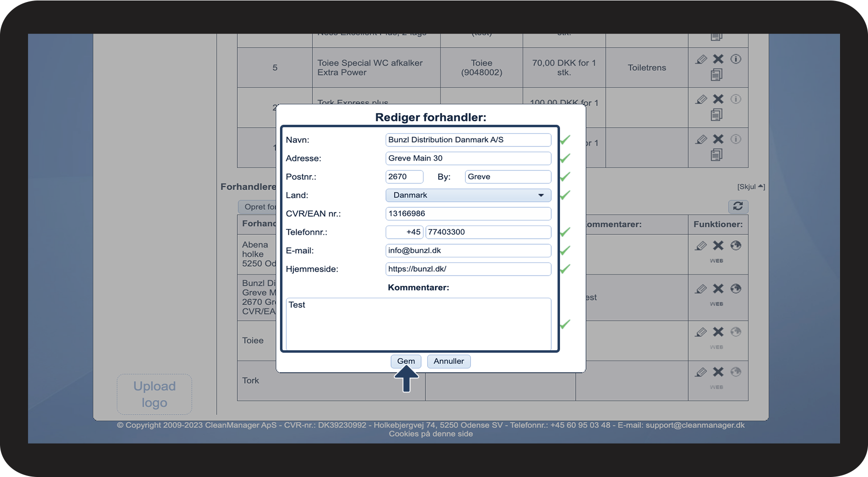Click the phone country code +45 field
This screenshot has width=868, height=477.
click(x=404, y=232)
